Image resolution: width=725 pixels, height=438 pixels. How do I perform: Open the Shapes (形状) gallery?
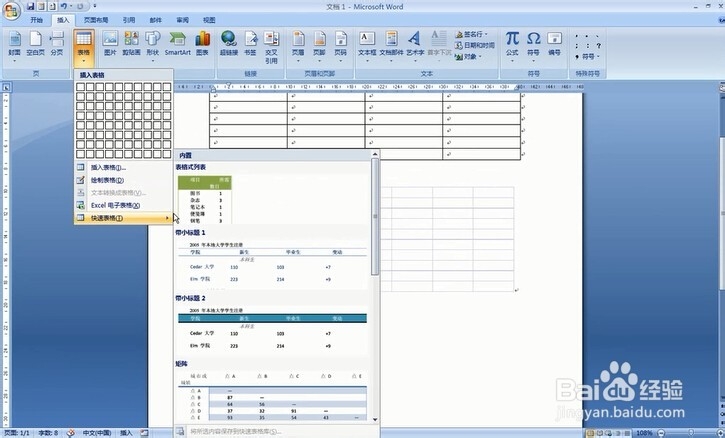point(153,47)
